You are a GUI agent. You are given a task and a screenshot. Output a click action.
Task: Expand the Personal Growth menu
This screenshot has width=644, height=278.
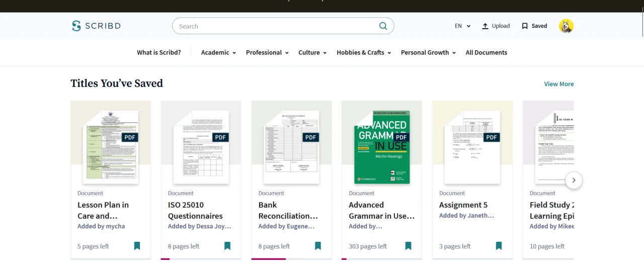pos(428,52)
